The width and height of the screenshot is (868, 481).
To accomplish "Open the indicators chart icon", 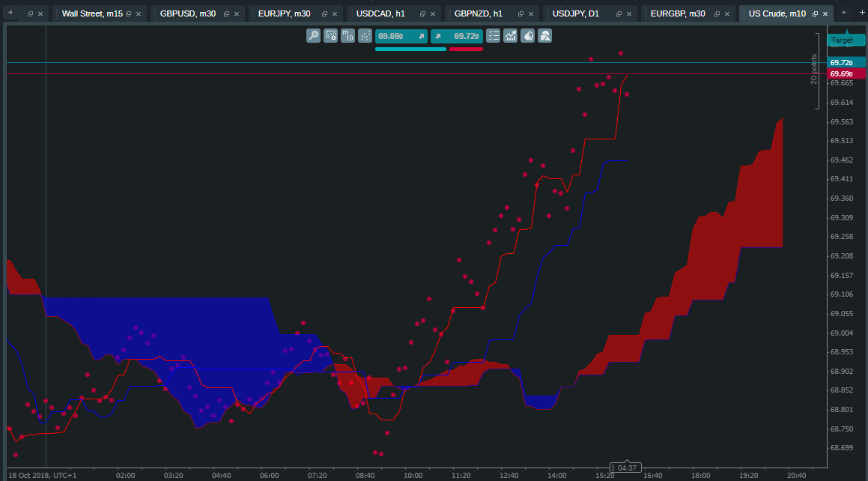I will coord(510,35).
